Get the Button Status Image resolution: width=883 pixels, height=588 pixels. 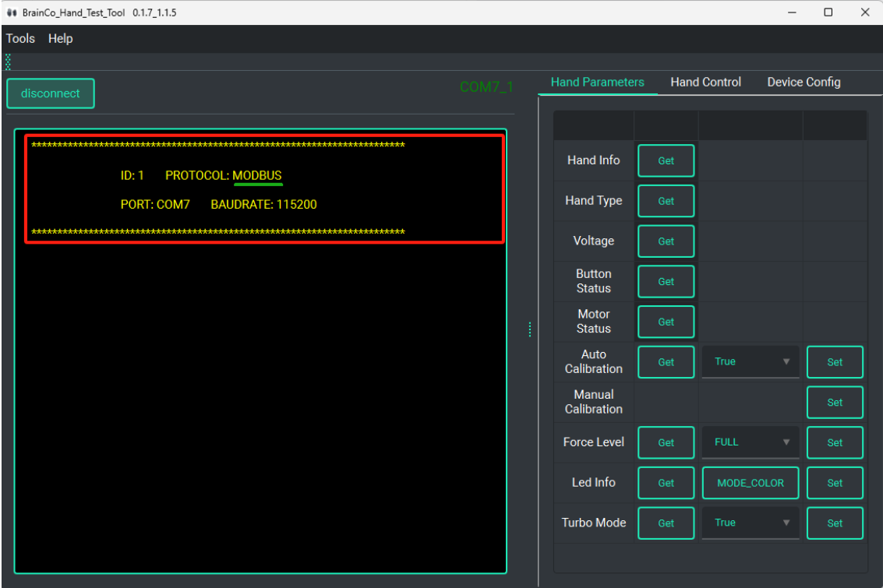666,282
